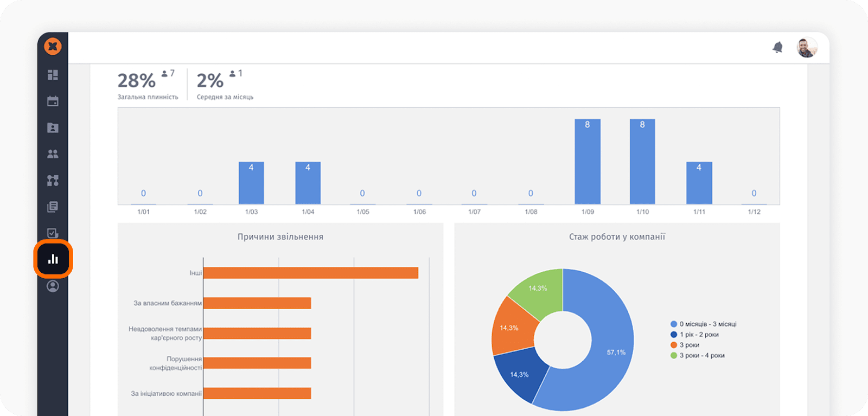This screenshot has width=868, height=416.
Task: Click the orange app logo in sidebar
Action: tap(53, 47)
